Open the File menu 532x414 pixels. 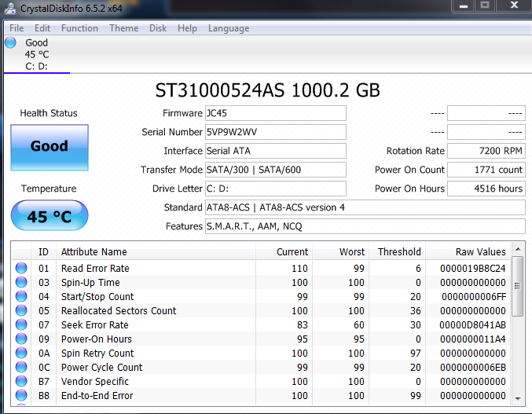(x=17, y=28)
